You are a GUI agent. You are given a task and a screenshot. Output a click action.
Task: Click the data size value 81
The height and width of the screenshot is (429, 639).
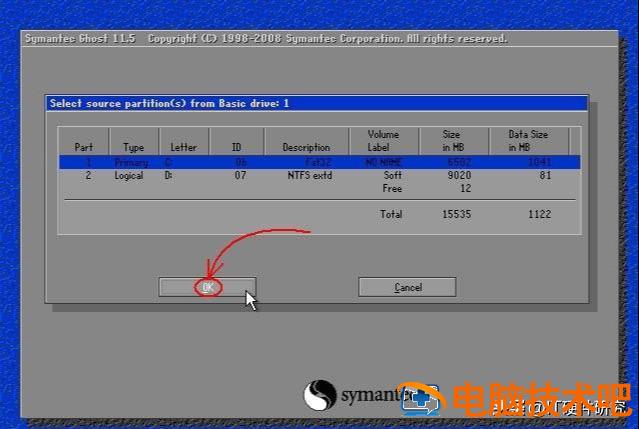(545, 176)
